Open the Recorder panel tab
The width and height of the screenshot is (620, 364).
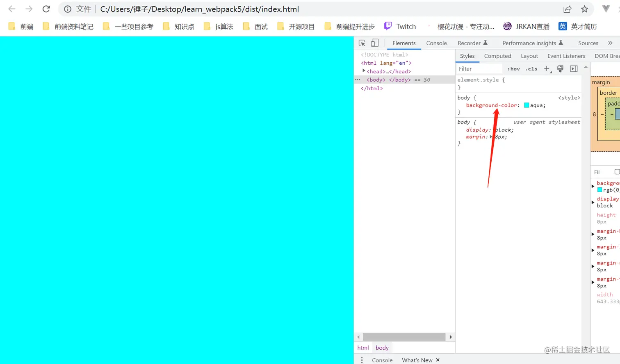472,43
